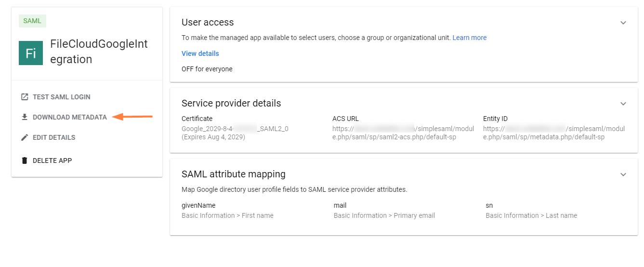644x267 pixels.
Task: Select the Google certificate name text
Action: point(235,129)
